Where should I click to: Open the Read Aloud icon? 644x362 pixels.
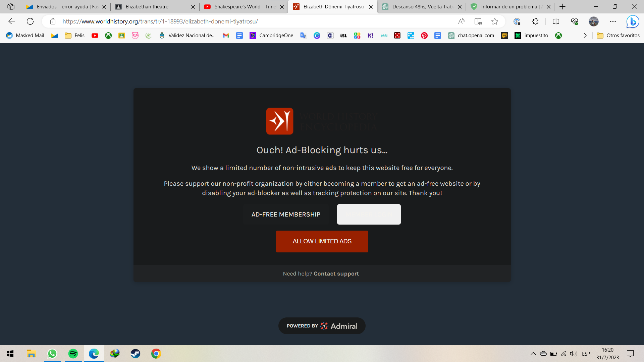point(462,21)
